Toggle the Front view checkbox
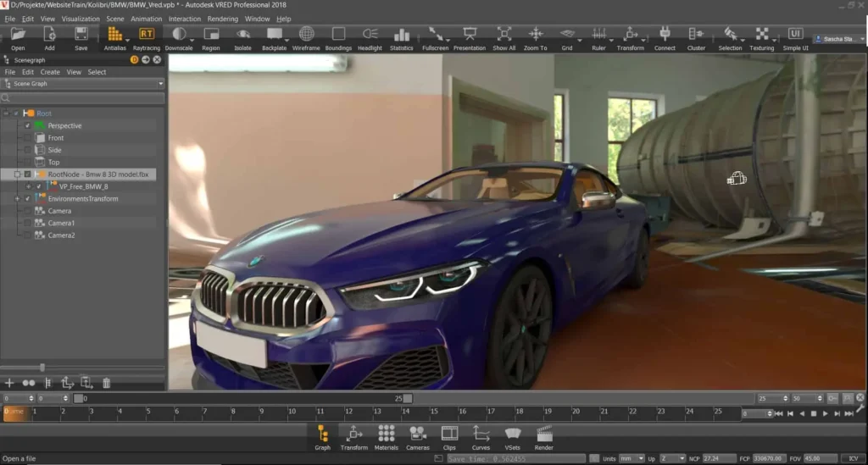 27,138
